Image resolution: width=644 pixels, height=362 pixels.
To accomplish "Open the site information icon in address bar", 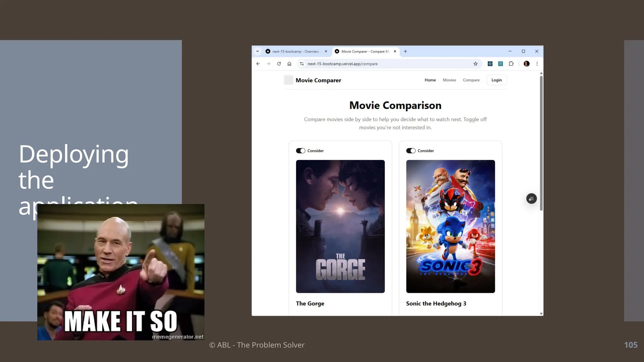I will pyautogui.click(x=302, y=64).
